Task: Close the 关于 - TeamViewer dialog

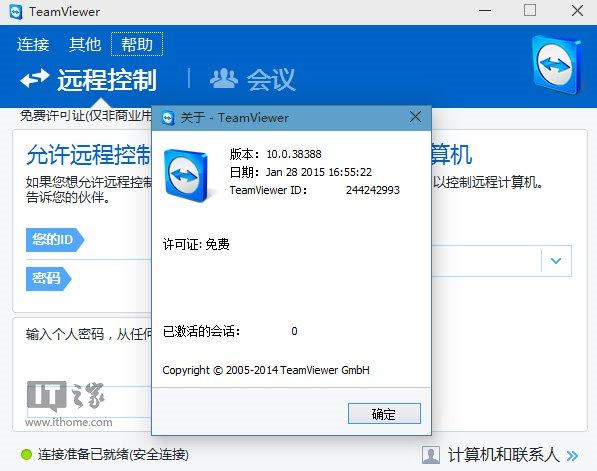Action: point(415,117)
